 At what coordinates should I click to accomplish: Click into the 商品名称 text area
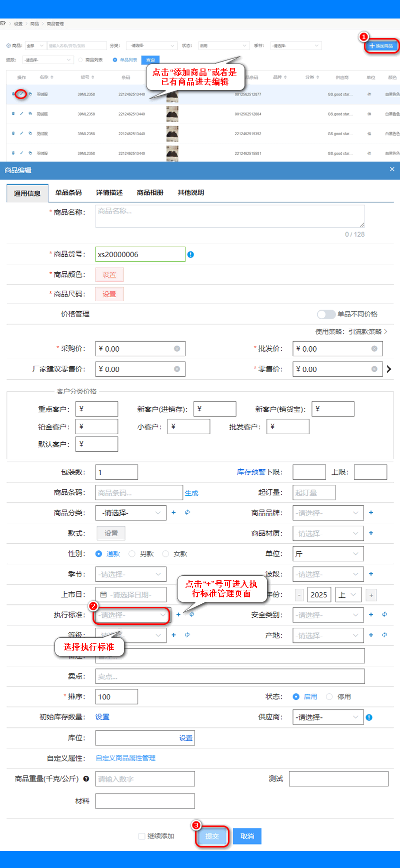(x=230, y=216)
